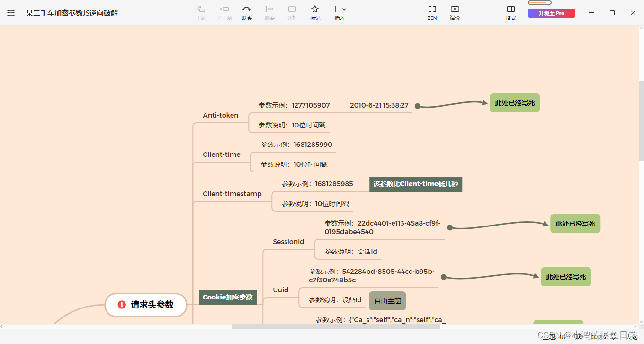The width and height of the screenshot is (644, 344).
Task: Select node 参数示例：22dc4401-e113-45a8-cf9f-0195dabe4540
Action: (x=383, y=227)
